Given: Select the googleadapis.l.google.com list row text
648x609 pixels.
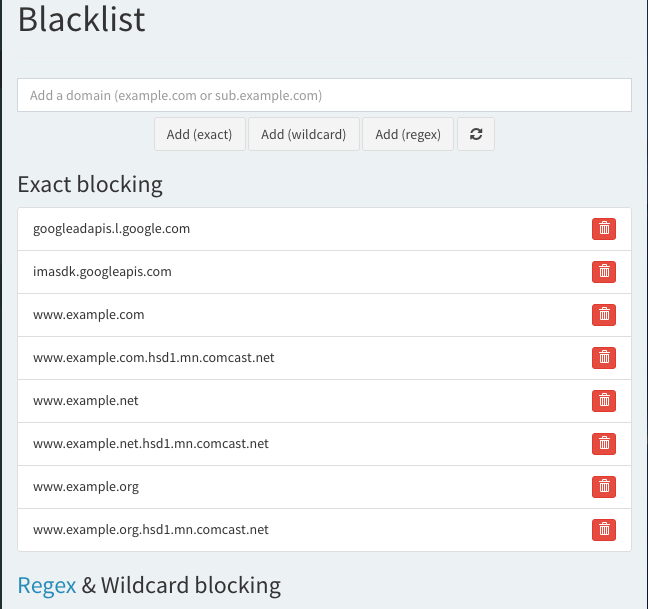Looking at the screenshot, I should point(111,229).
